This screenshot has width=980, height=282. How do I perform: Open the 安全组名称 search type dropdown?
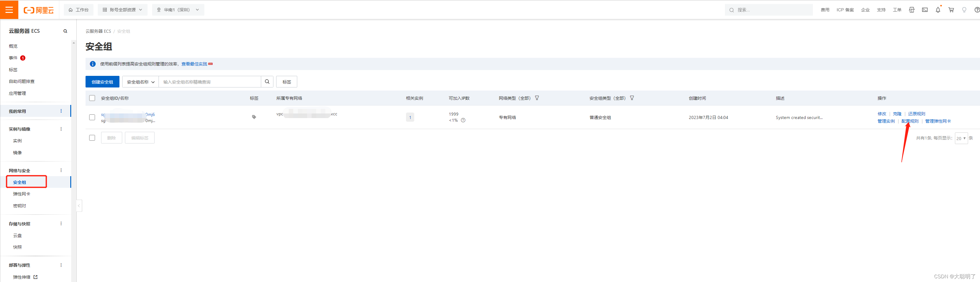pos(141,82)
